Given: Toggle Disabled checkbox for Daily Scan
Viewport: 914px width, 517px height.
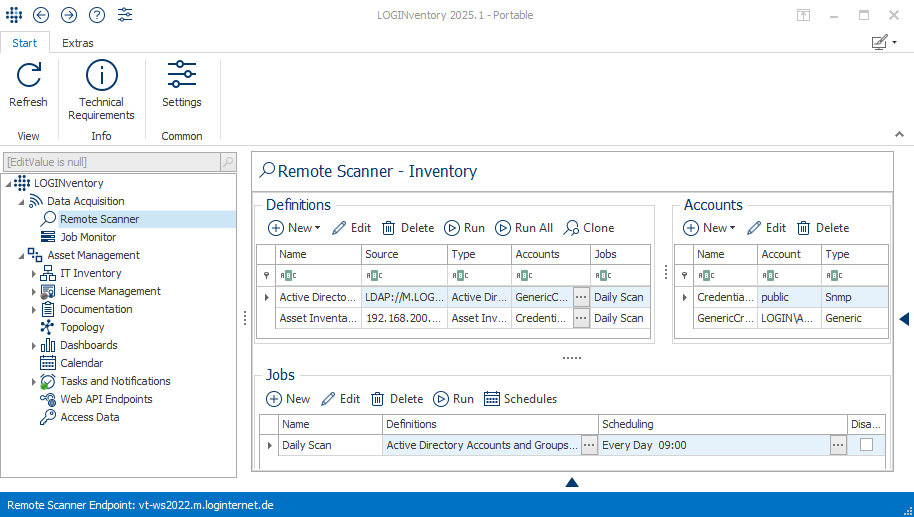Looking at the screenshot, I should pos(866,445).
